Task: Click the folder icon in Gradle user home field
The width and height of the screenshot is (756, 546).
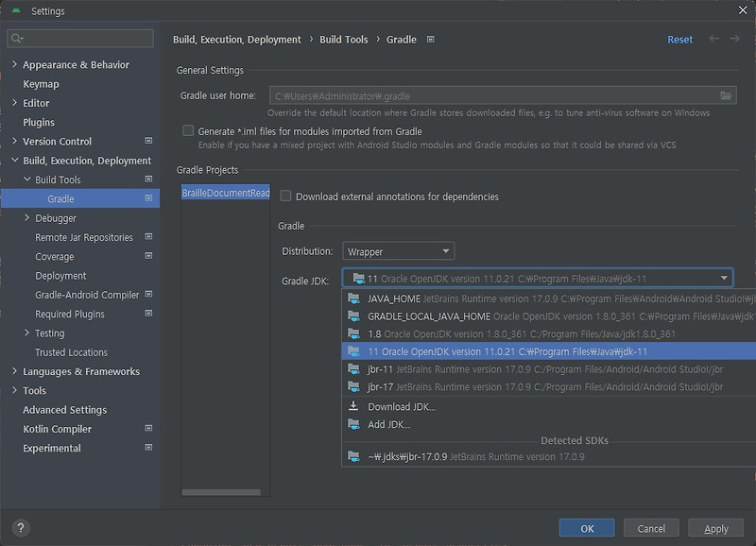Action: click(725, 94)
